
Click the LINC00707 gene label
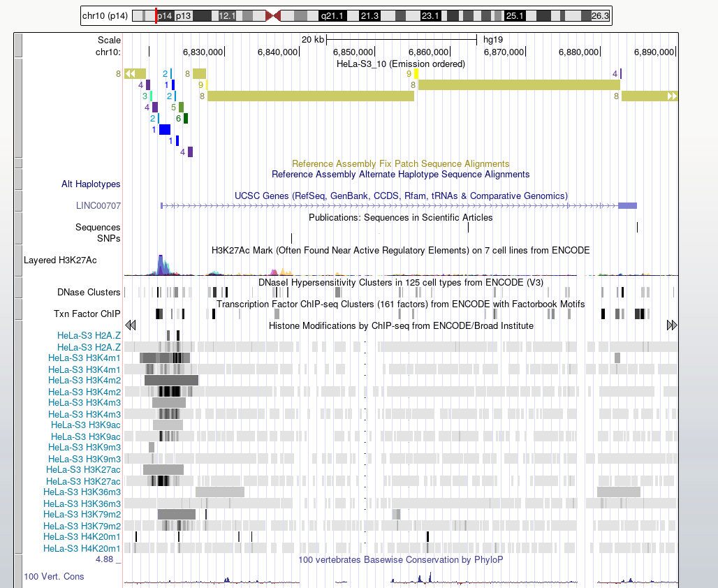coord(98,205)
